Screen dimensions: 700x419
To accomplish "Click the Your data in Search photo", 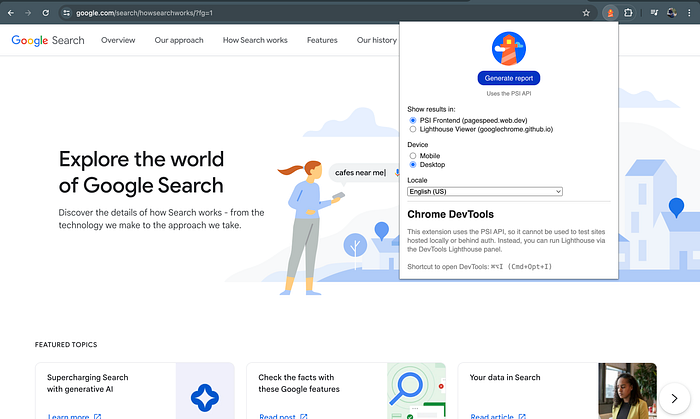I will (628, 391).
